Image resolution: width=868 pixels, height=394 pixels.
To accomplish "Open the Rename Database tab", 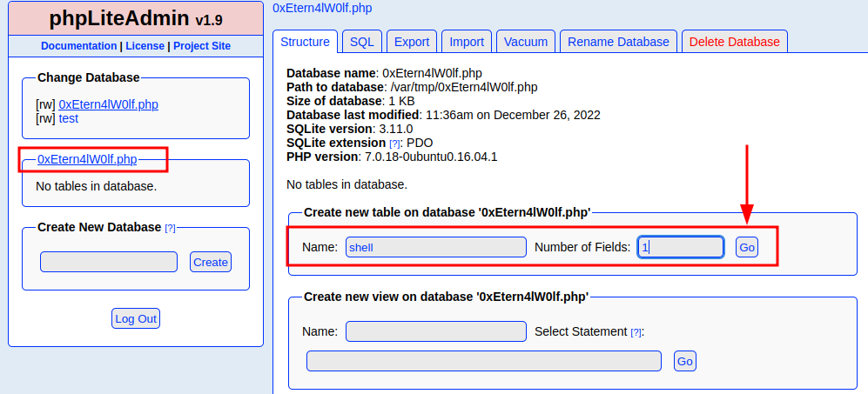I will 618,42.
